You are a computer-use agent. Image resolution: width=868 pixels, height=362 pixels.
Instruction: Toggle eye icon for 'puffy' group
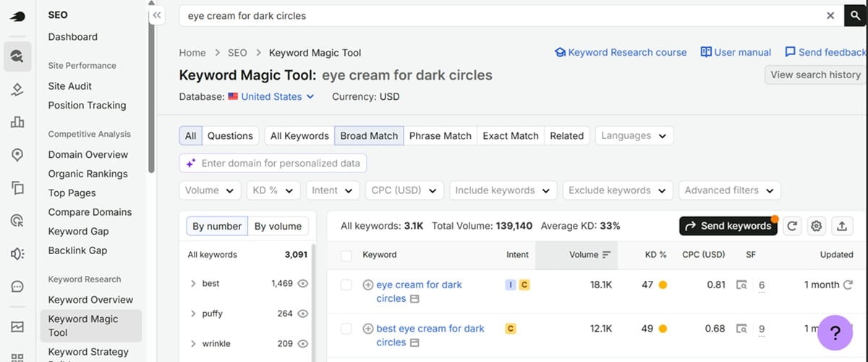click(303, 313)
